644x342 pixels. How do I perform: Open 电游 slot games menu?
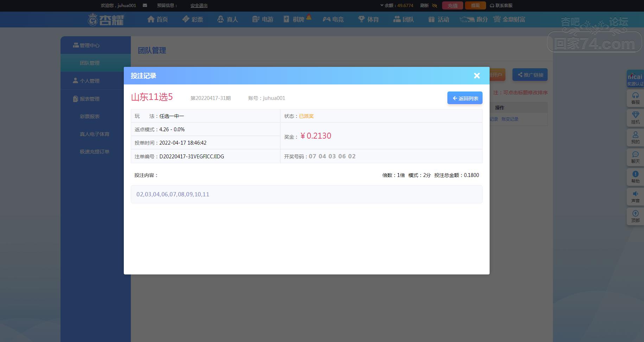click(x=263, y=19)
